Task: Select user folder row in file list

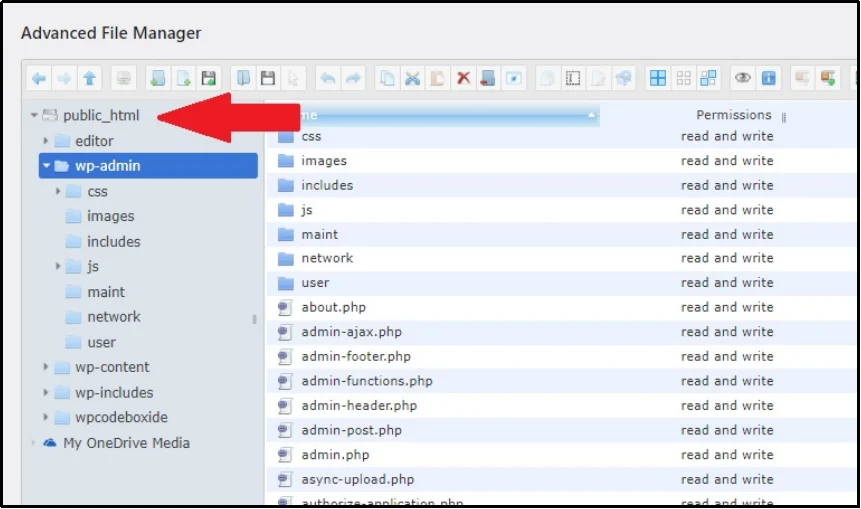Action: [560, 283]
